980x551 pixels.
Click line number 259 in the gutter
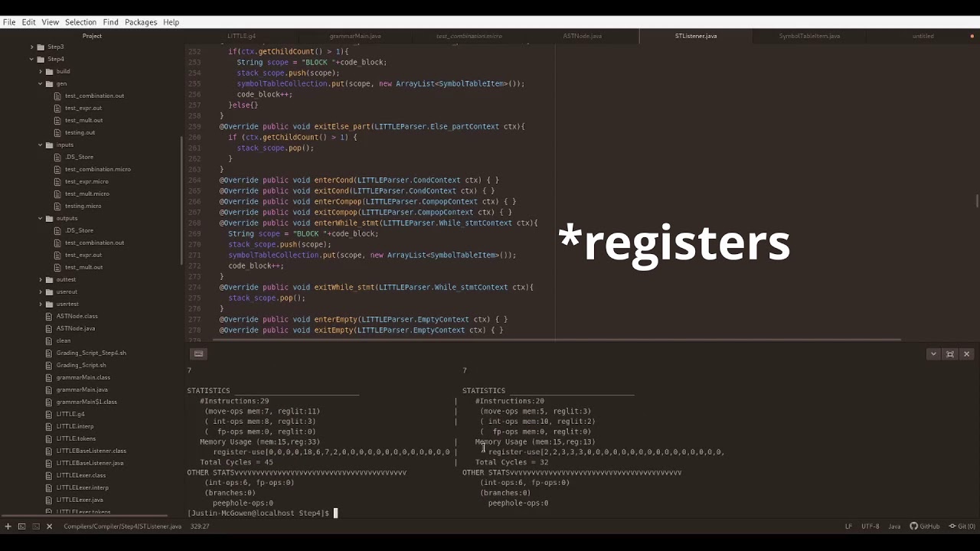194,126
